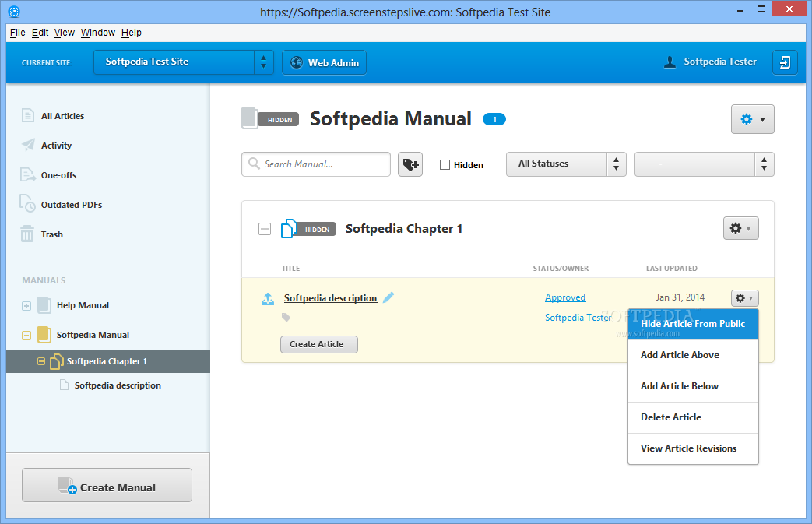The image size is (812, 524).
Task: Click the pencil edit icon next to Softpedia description
Action: pyautogui.click(x=388, y=297)
